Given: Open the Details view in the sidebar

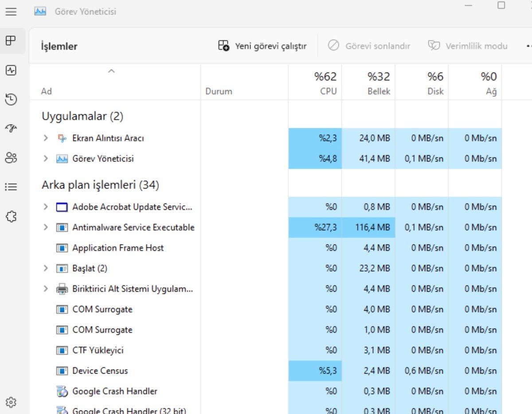Looking at the screenshot, I should (11, 187).
